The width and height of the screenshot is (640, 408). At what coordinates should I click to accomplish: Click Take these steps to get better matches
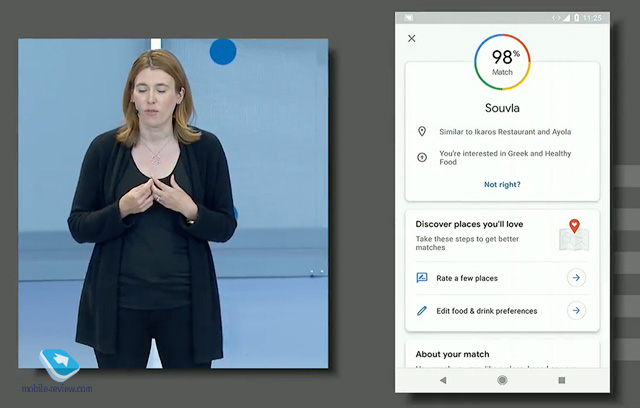[x=467, y=243]
